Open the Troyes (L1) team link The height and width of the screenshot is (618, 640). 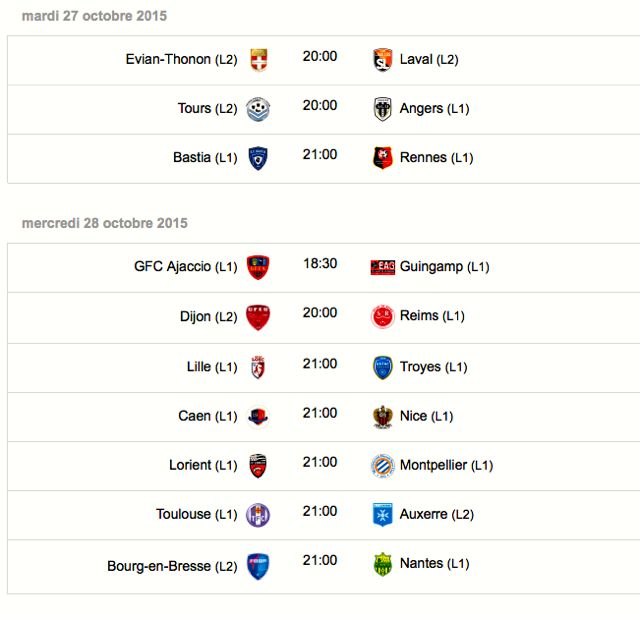pos(433,367)
